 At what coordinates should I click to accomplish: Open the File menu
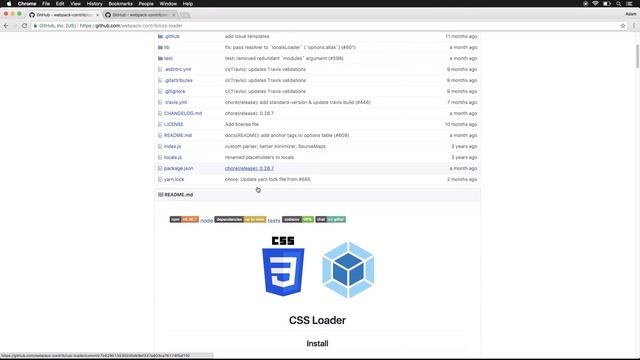46,4
